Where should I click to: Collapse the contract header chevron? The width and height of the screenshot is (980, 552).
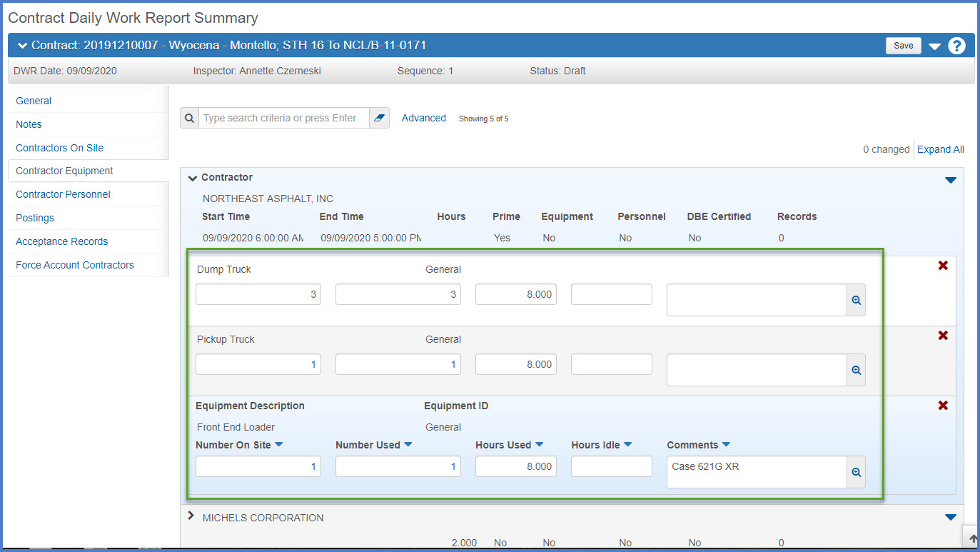coord(22,46)
